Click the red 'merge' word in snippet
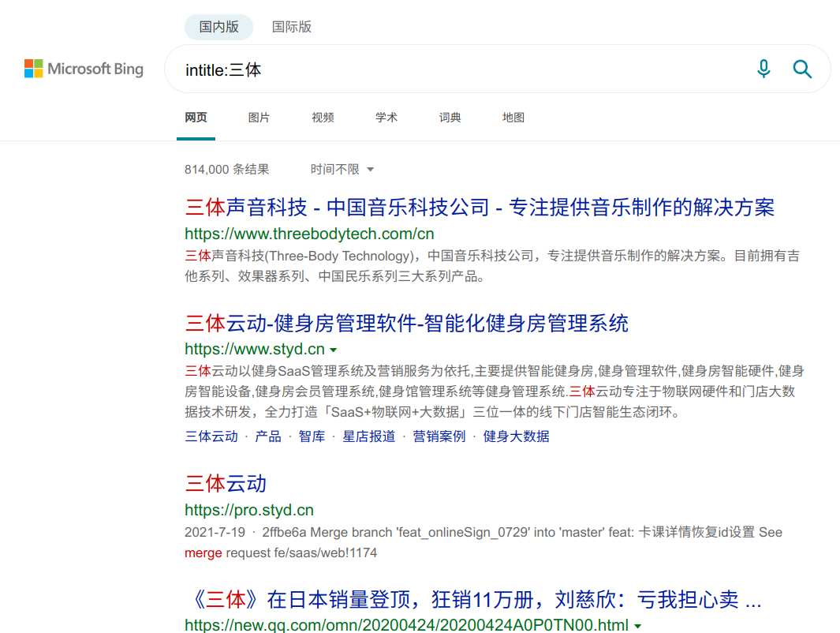The height and width of the screenshot is (633, 840). tap(203, 552)
